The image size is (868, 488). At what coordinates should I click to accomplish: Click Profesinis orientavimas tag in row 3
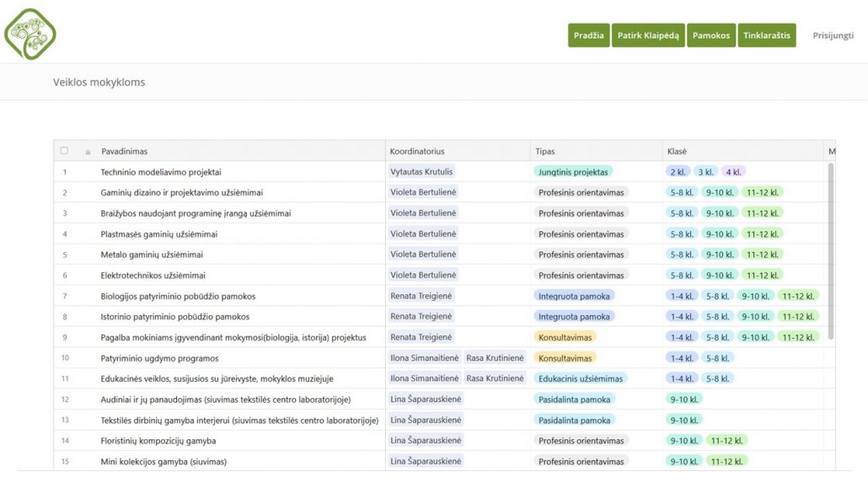click(581, 213)
